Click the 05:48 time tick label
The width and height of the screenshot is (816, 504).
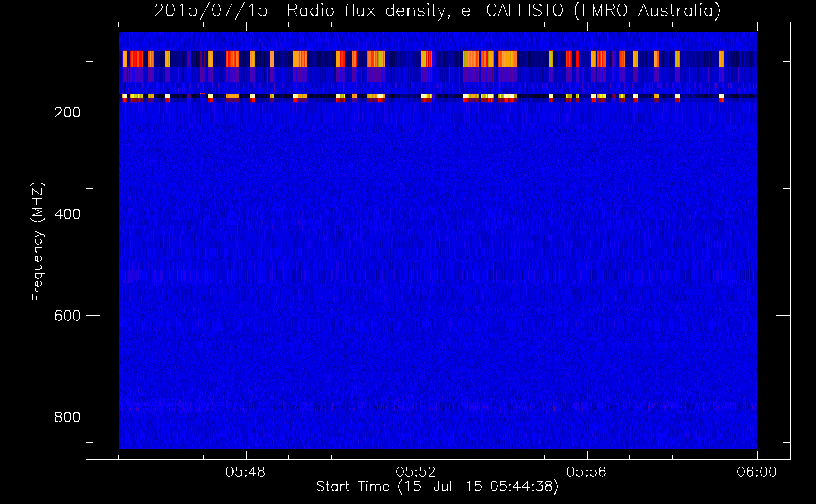[246, 472]
